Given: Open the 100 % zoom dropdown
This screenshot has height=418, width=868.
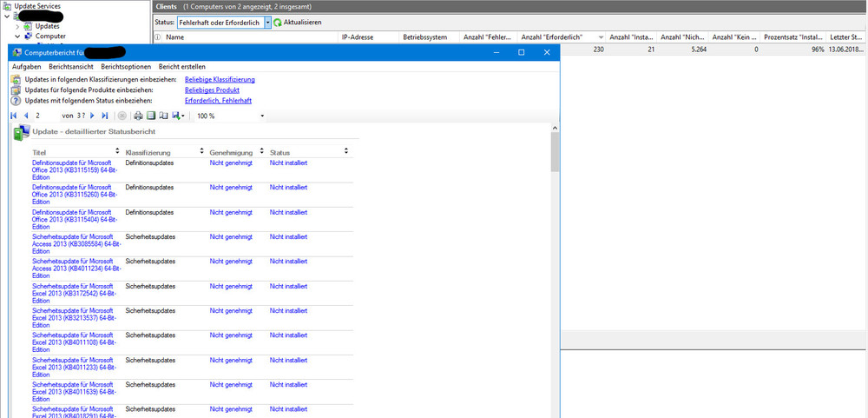Looking at the screenshot, I should (x=262, y=116).
